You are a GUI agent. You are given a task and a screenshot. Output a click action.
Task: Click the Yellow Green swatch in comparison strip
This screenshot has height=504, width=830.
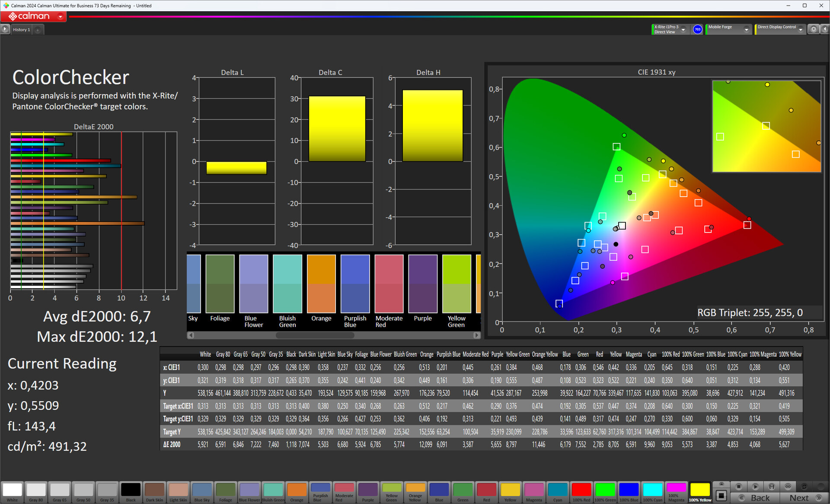(x=456, y=284)
